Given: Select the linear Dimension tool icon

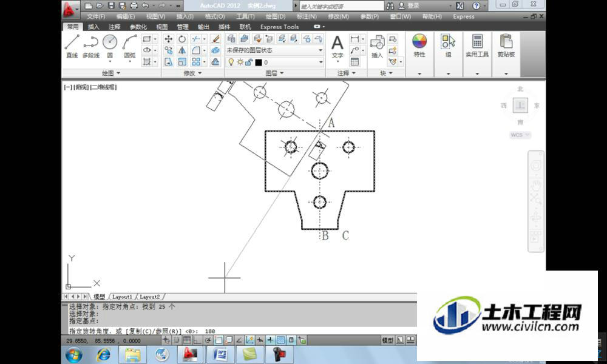Looking at the screenshot, I should (354, 39).
